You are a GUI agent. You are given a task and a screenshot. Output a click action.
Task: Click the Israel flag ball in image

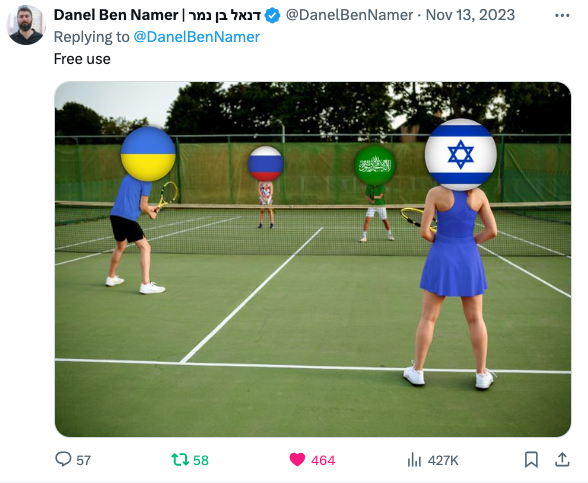coord(461,154)
